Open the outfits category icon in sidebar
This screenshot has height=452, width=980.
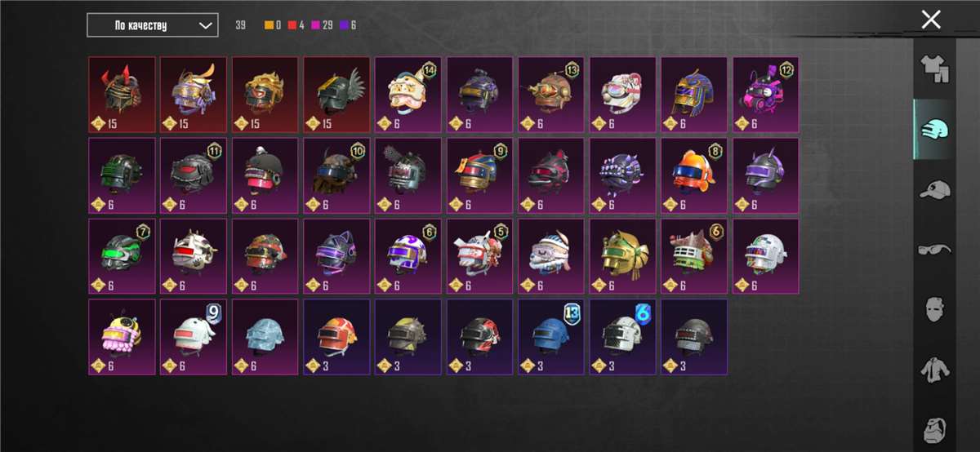[x=934, y=70]
